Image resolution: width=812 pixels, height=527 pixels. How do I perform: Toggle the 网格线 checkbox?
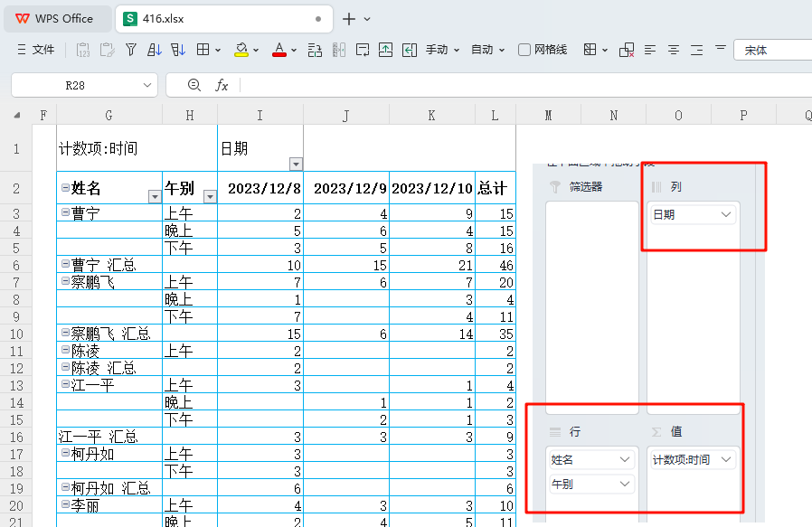[x=524, y=50]
